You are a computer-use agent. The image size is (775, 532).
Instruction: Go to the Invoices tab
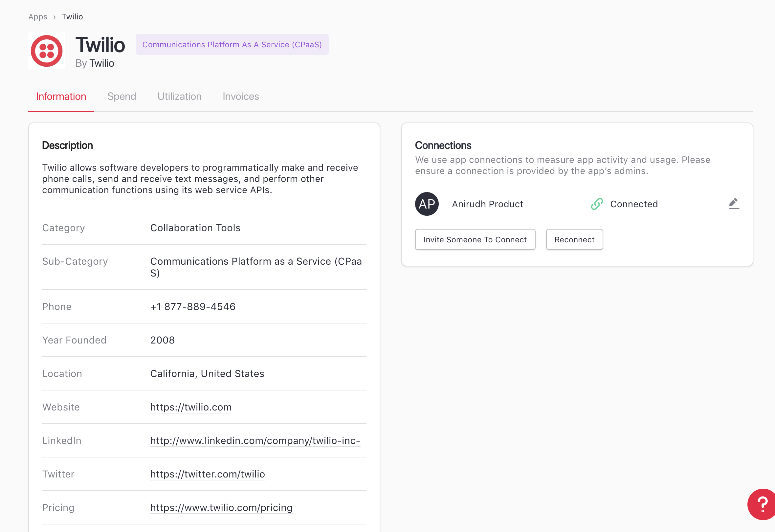pyautogui.click(x=240, y=97)
